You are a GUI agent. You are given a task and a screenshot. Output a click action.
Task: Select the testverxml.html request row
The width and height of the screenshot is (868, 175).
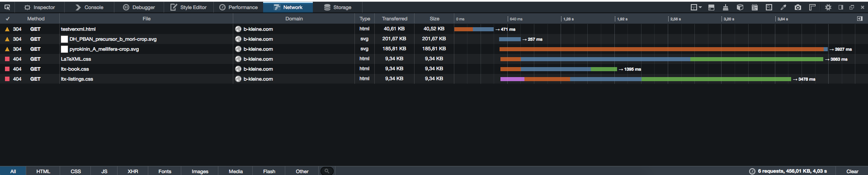434,29
